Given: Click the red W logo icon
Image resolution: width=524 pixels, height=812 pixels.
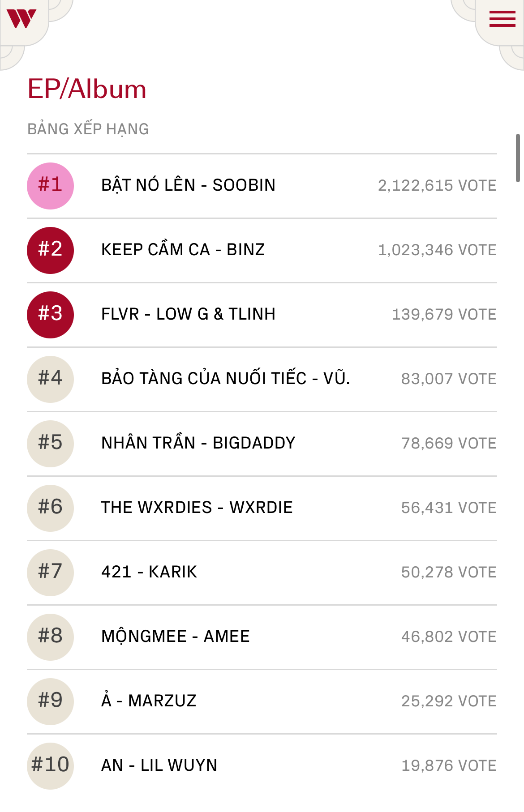Looking at the screenshot, I should pos(21,19).
